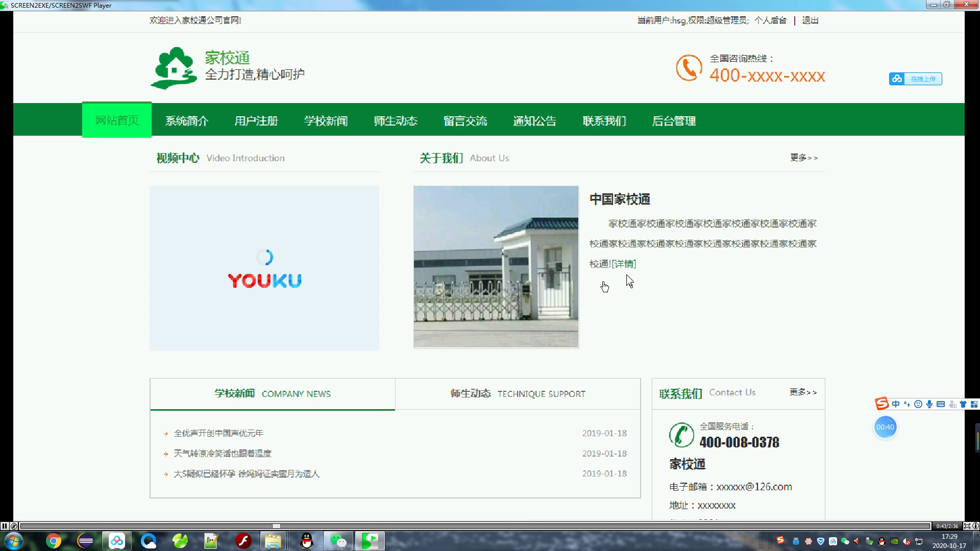
Task: Open 后台管理 admin page
Action: click(674, 121)
